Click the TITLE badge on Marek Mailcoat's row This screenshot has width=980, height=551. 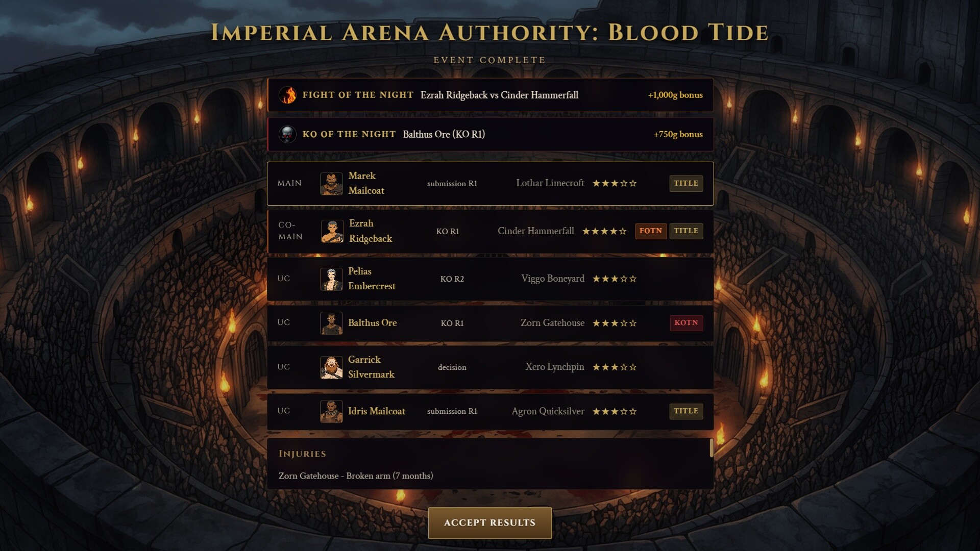686,183
